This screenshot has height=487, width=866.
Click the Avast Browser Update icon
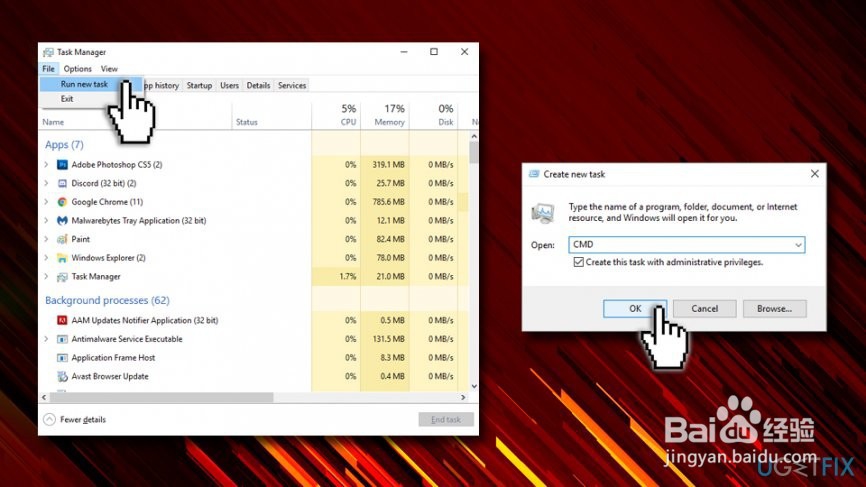coord(62,377)
